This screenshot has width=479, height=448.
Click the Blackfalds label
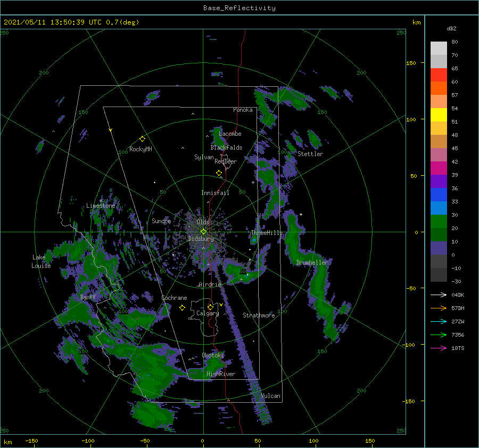(226, 148)
